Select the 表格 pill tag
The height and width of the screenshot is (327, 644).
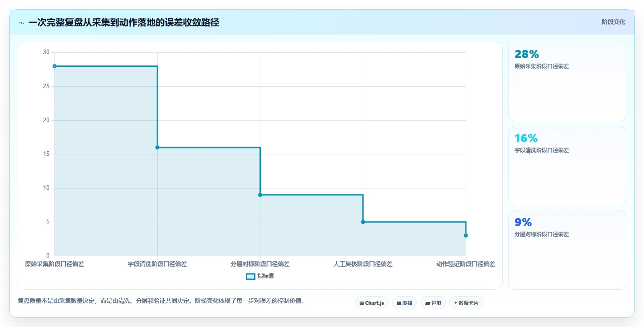point(404,303)
